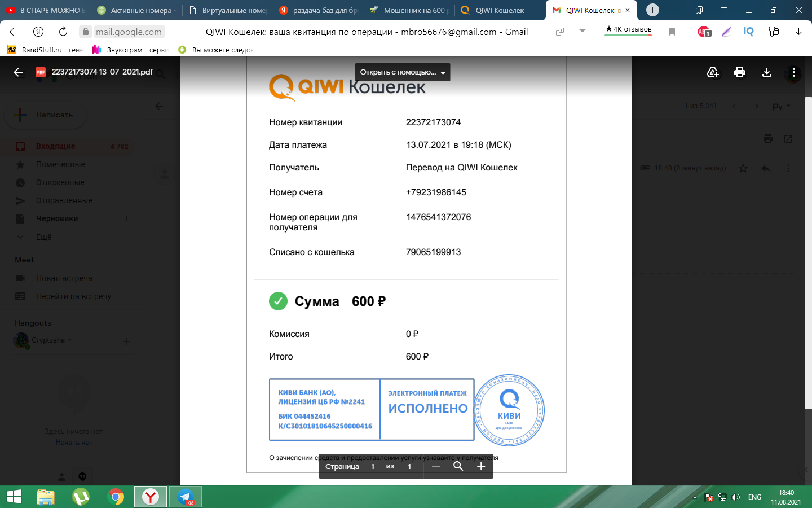
Task: Navigate back in browser
Action: coord(14,32)
